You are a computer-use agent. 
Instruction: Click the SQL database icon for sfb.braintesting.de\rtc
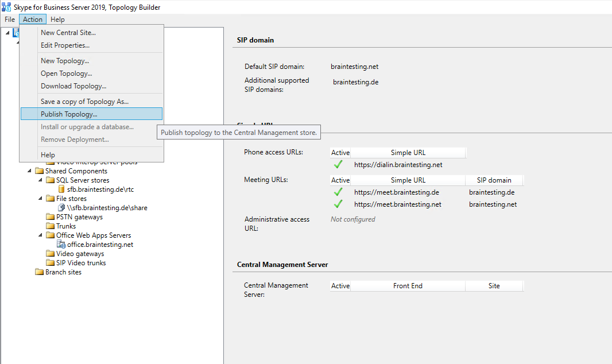(61, 189)
